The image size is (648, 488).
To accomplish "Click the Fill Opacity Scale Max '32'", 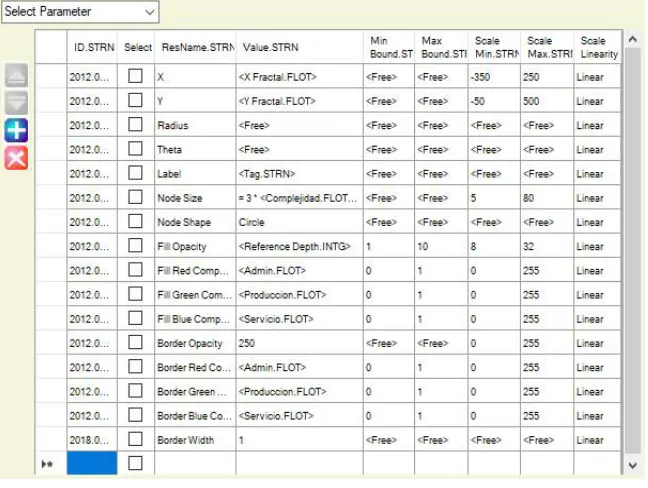I will tap(547, 246).
